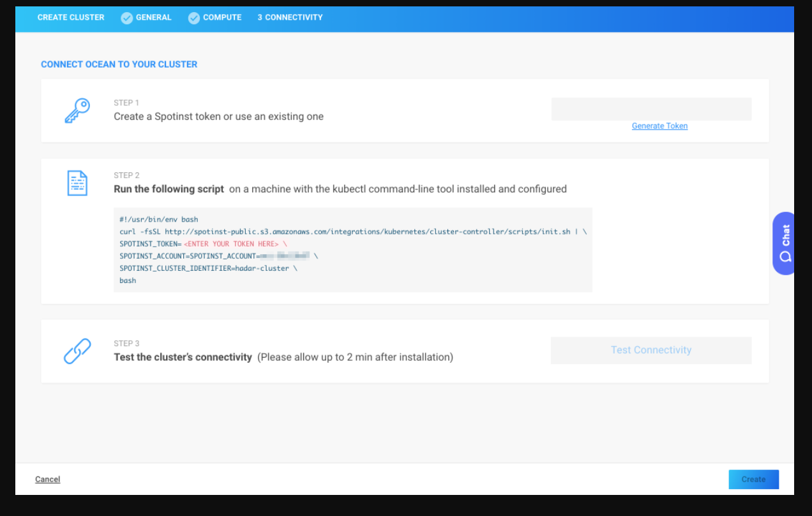Click the CREATE CLUSTER header label
This screenshot has width=812, height=516.
click(71, 18)
